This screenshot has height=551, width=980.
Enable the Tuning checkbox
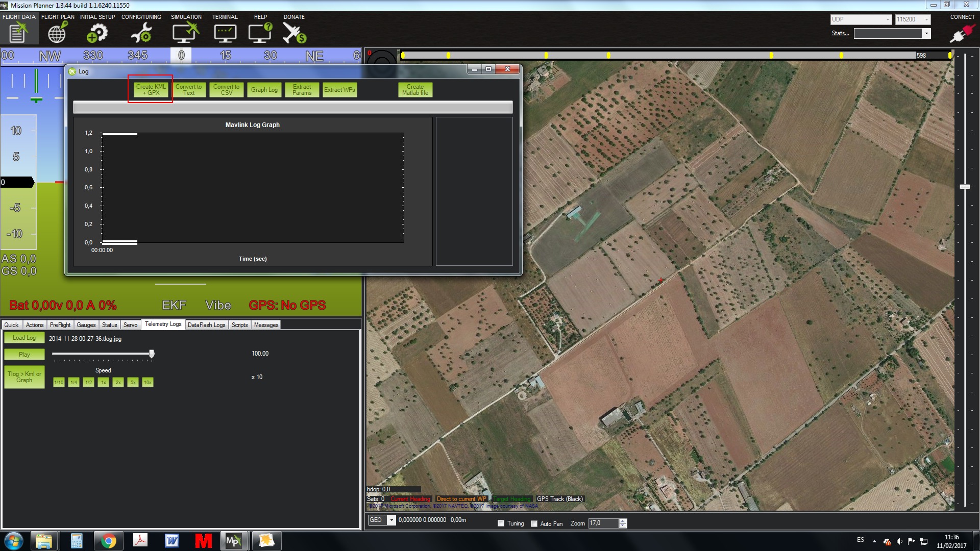501,523
